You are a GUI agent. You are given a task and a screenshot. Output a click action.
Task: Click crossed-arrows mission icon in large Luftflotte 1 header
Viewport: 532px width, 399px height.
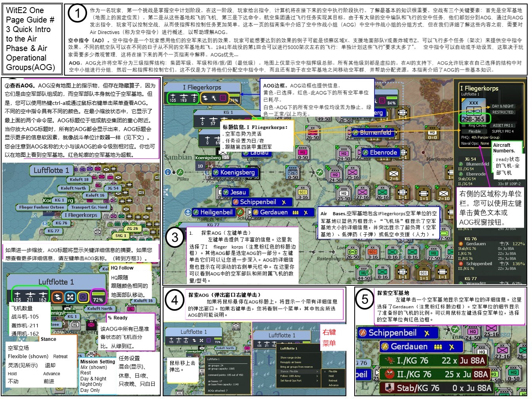pos(70,296)
